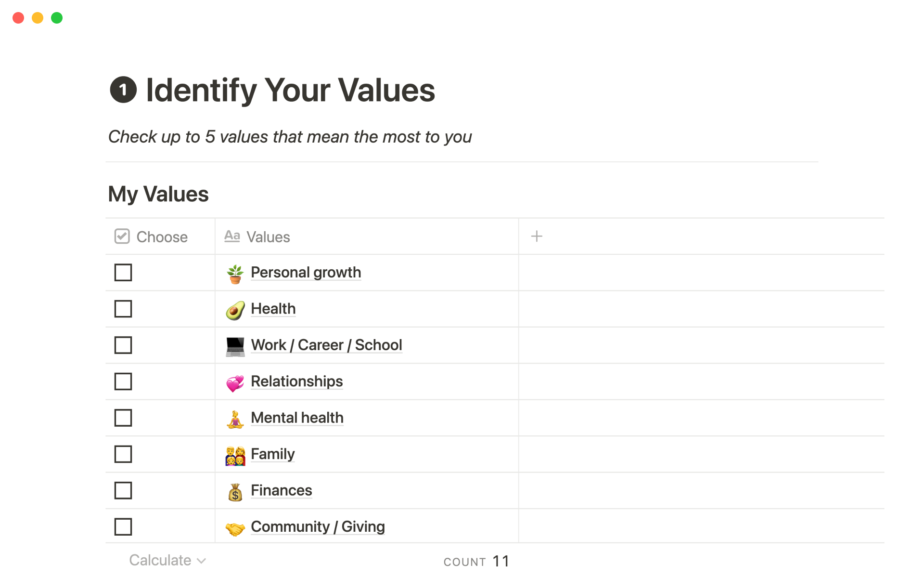Select the Finances value checkbox
The image size is (924, 578).
coord(123,490)
